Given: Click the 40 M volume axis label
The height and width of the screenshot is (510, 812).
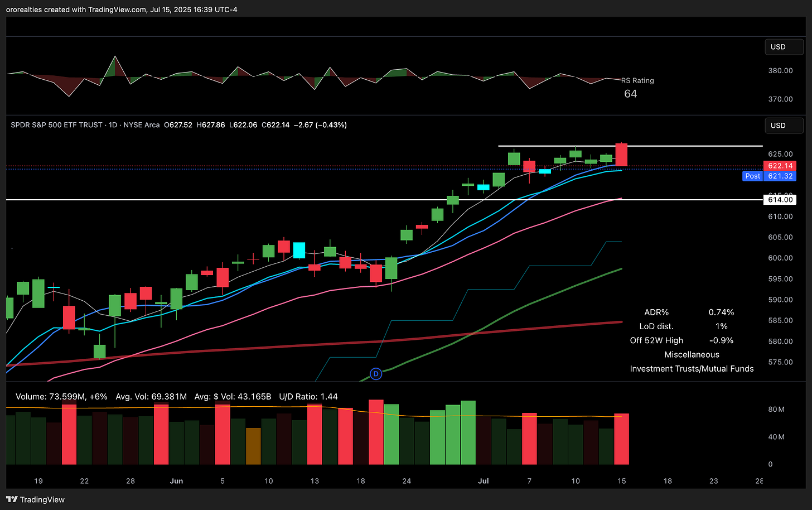Looking at the screenshot, I should click(776, 436).
